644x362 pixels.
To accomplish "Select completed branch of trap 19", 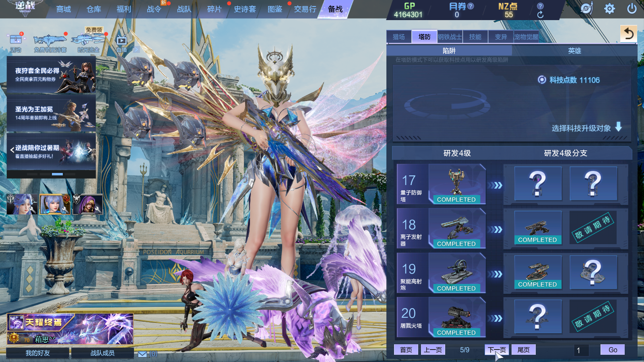I will [538, 272].
